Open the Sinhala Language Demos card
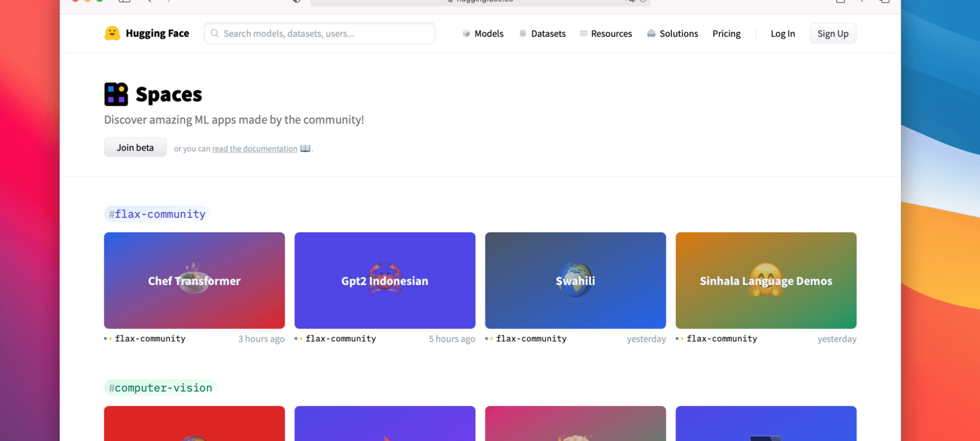 tap(766, 281)
